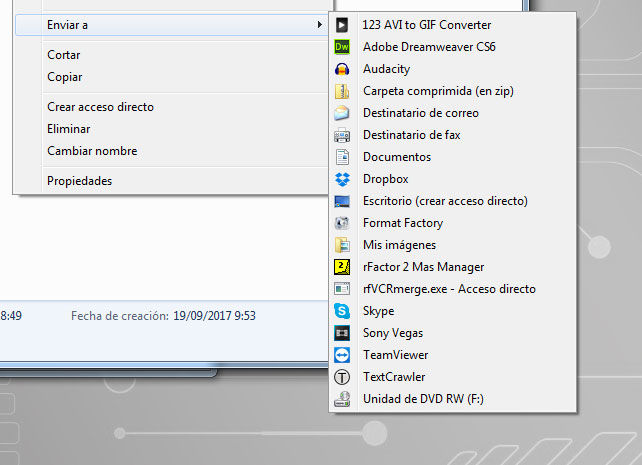Click the Skype logo icon
Viewport: 642px width, 465px height.
(342, 311)
